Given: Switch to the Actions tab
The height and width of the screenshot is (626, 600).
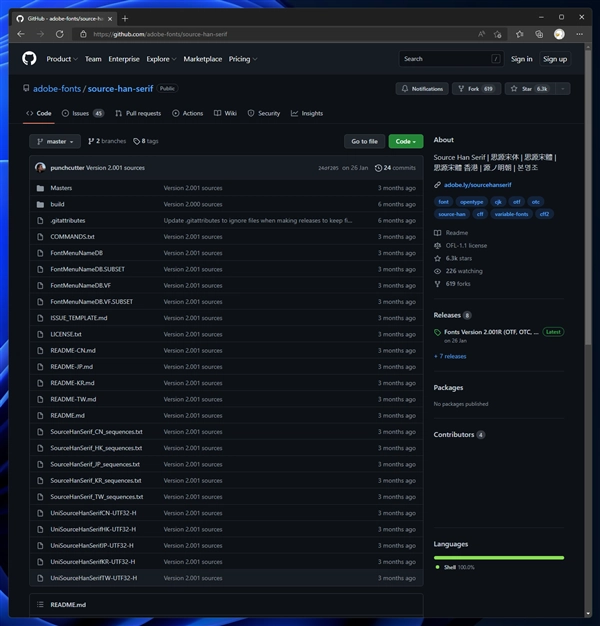Looking at the screenshot, I should (x=187, y=113).
